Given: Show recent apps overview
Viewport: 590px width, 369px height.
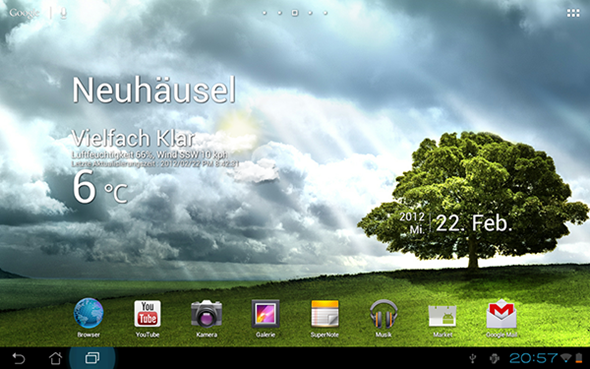Looking at the screenshot, I should click(x=92, y=358).
